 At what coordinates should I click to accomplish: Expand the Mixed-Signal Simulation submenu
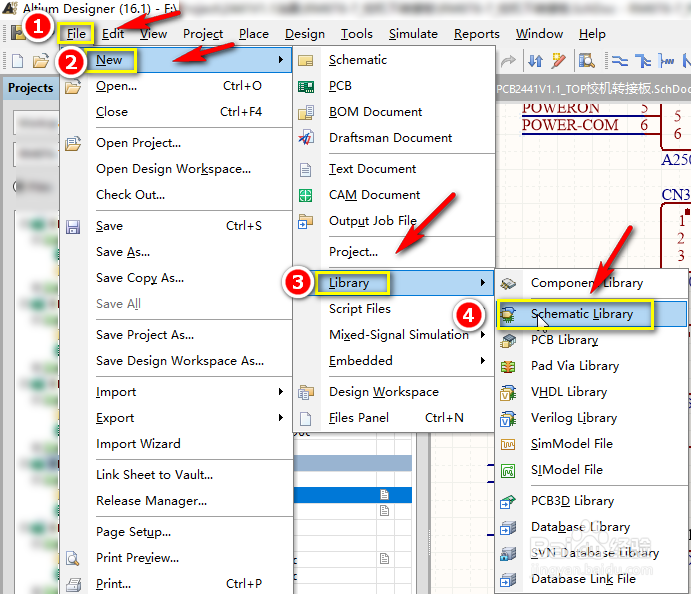[x=483, y=335]
